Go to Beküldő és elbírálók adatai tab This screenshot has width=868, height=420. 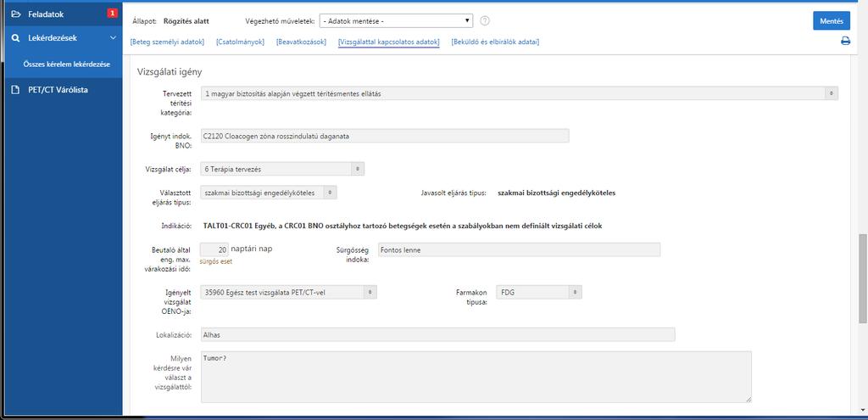[x=495, y=42]
